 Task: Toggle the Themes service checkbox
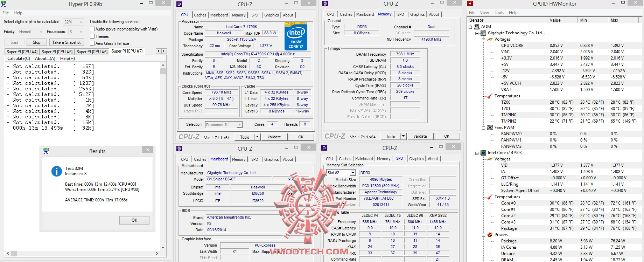pos(92,36)
